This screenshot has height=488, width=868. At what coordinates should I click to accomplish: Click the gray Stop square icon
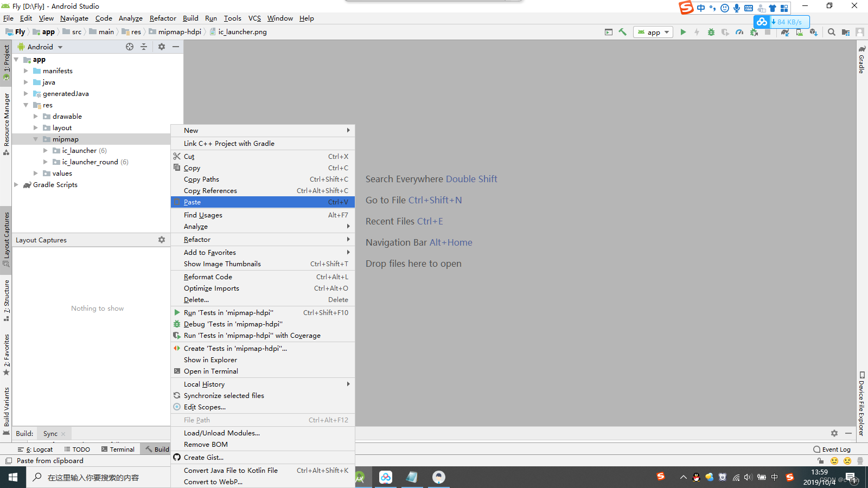pos(768,32)
